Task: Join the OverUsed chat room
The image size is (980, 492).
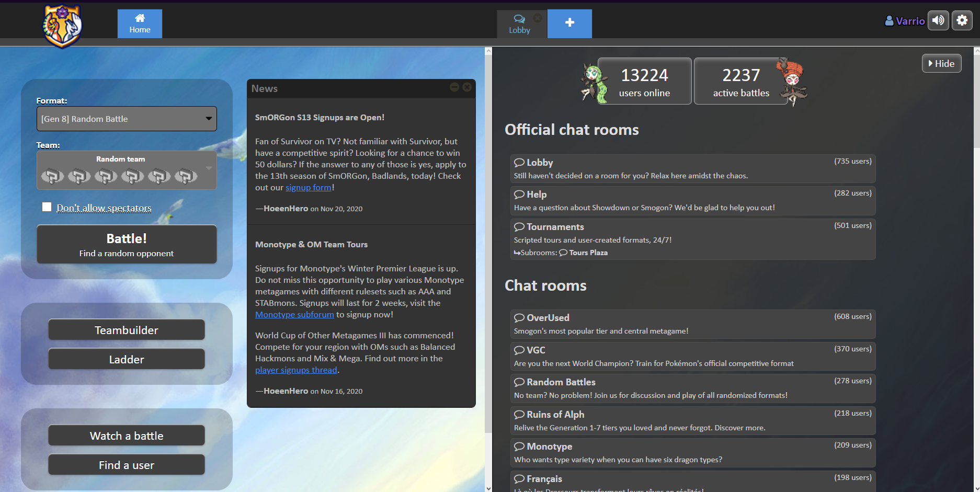Action: pyautogui.click(x=693, y=324)
